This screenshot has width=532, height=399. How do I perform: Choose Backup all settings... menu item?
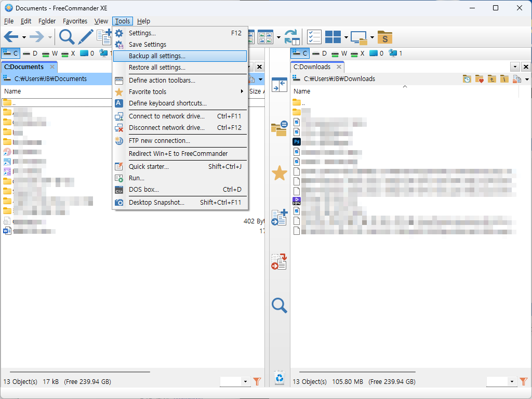point(180,56)
